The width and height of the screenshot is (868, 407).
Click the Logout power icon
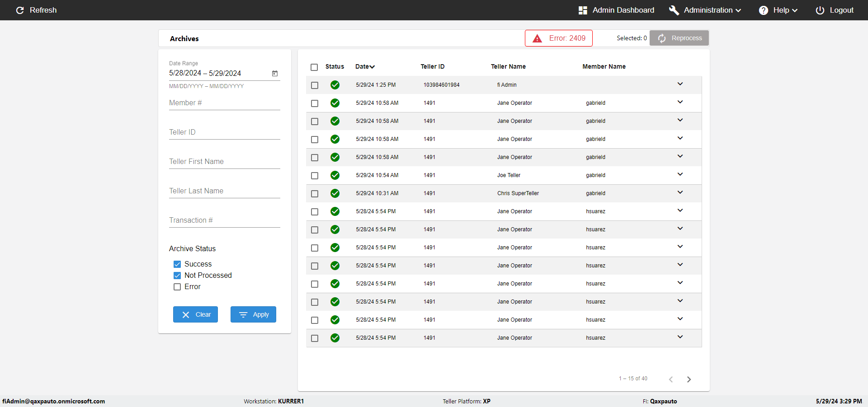pyautogui.click(x=820, y=10)
